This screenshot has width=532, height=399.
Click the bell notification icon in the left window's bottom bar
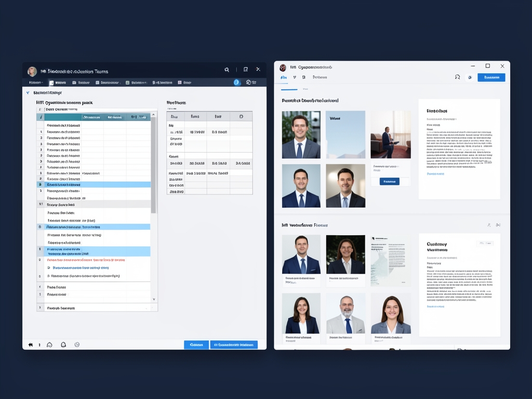coord(63,344)
